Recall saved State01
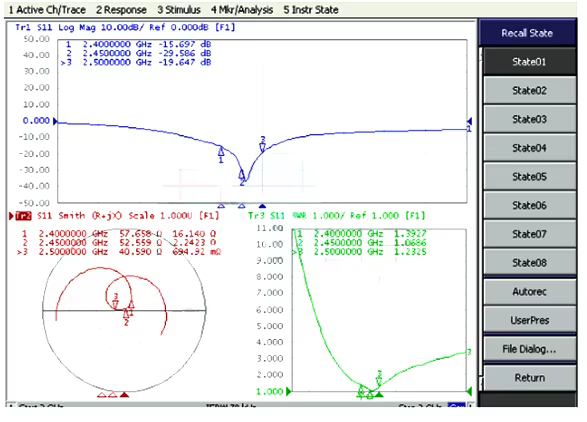 [x=529, y=61]
